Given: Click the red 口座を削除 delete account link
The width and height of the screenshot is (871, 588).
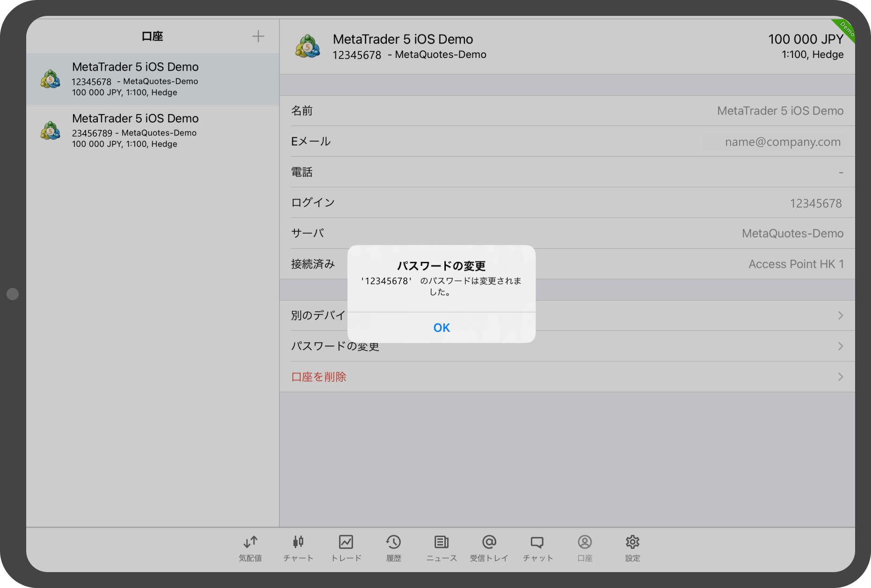Looking at the screenshot, I should click(x=319, y=377).
